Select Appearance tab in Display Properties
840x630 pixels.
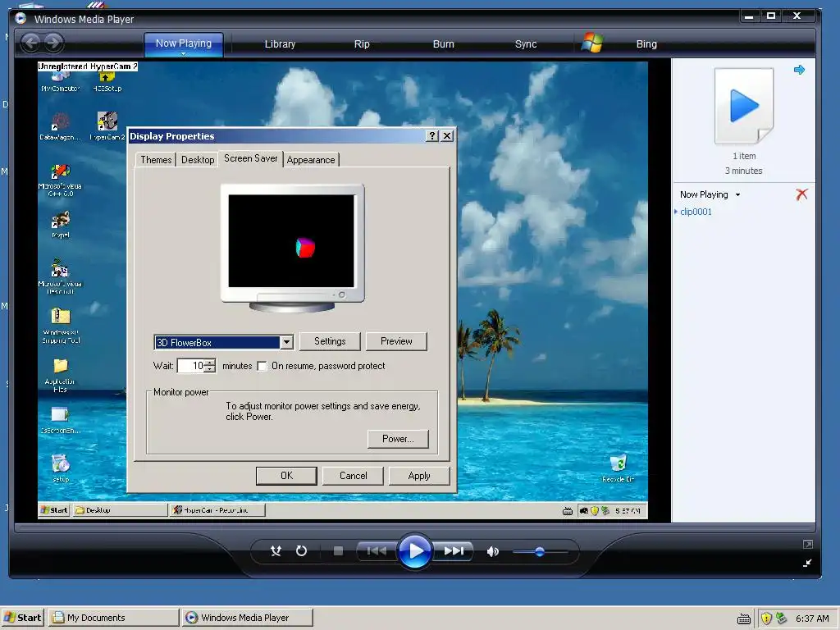coord(311,160)
